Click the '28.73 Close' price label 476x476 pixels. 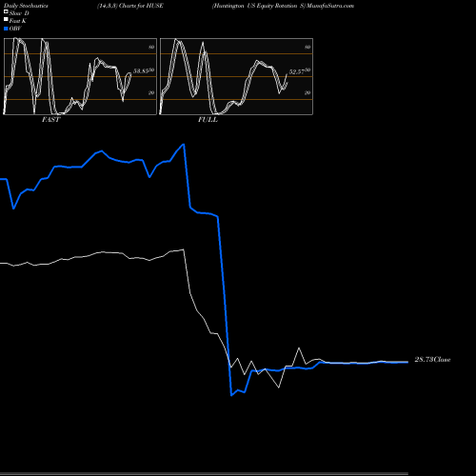[x=432, y=360]
